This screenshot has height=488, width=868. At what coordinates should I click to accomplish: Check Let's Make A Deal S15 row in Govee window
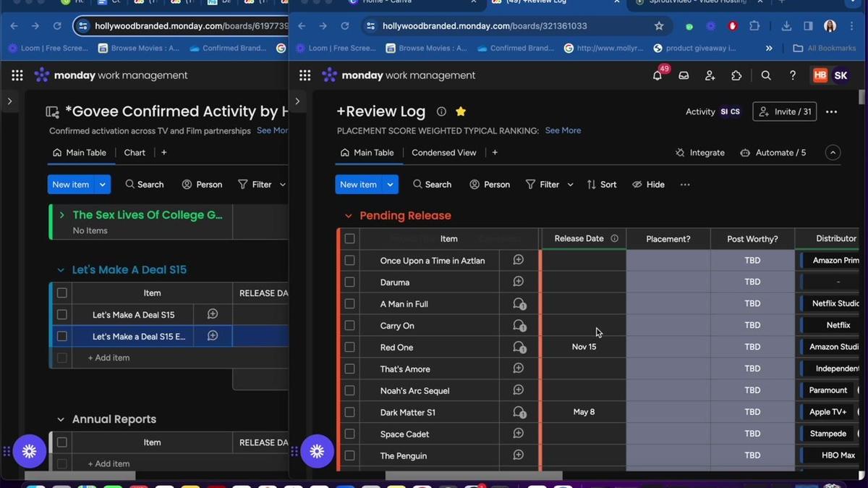pyautogui.click(x=61, y=314)
